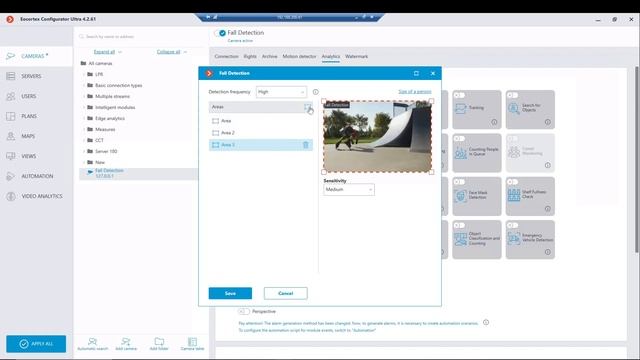Expand the Edge analytics folder
This screenshot has width=640, height=360.
pyautogui.click(x=84, y=118)
